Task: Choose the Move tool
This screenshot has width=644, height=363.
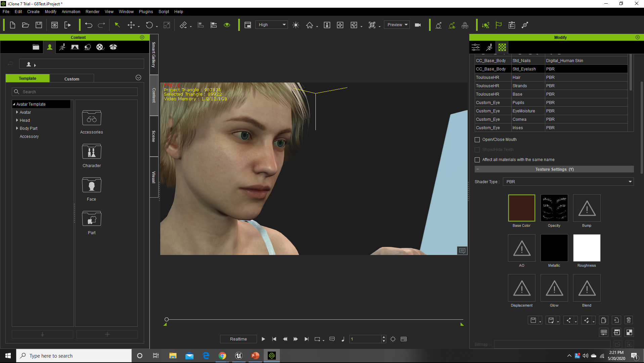Action: pyautogui.click(x=131, y=25)
